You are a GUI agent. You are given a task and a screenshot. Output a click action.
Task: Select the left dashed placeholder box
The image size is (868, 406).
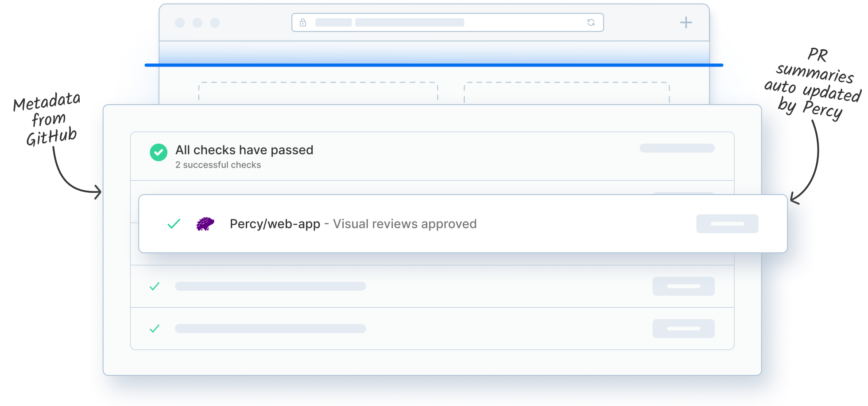click(x=318, y=92)
